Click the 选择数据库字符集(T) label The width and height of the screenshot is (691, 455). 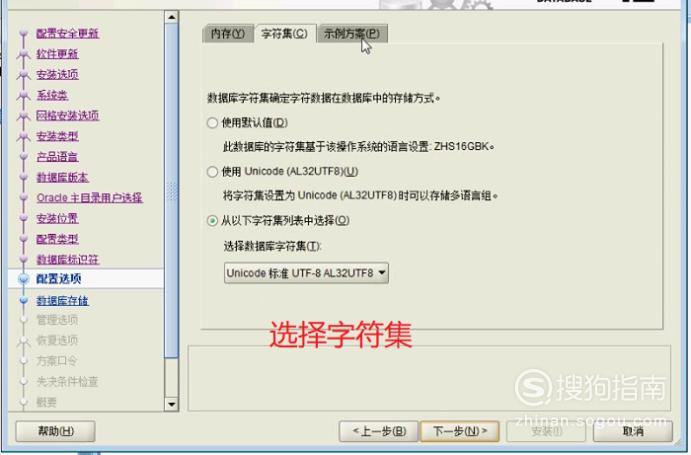coord(273,246)
